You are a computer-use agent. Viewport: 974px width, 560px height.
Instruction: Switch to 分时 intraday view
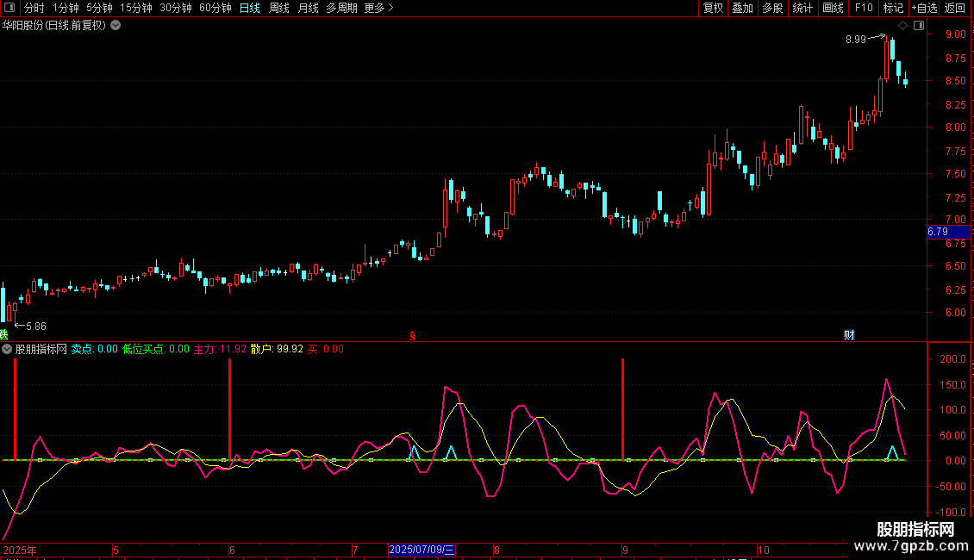coord(34,8)
